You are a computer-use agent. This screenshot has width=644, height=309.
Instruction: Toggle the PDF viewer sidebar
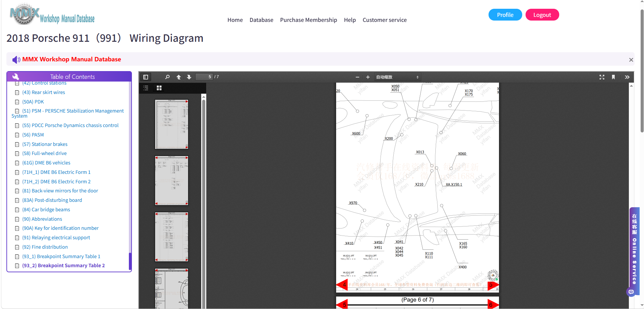point(146,77)
